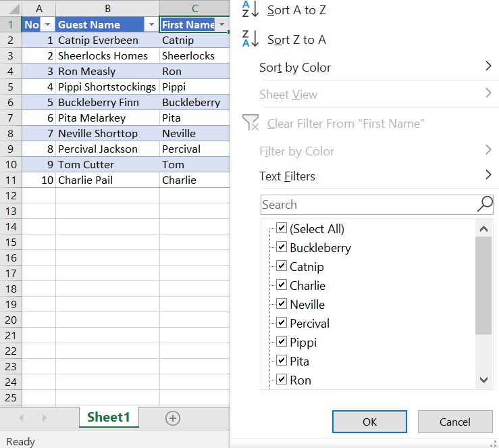Switch to the Sheet1 tab
The image size is (499, 448).
tap(108, 418)
